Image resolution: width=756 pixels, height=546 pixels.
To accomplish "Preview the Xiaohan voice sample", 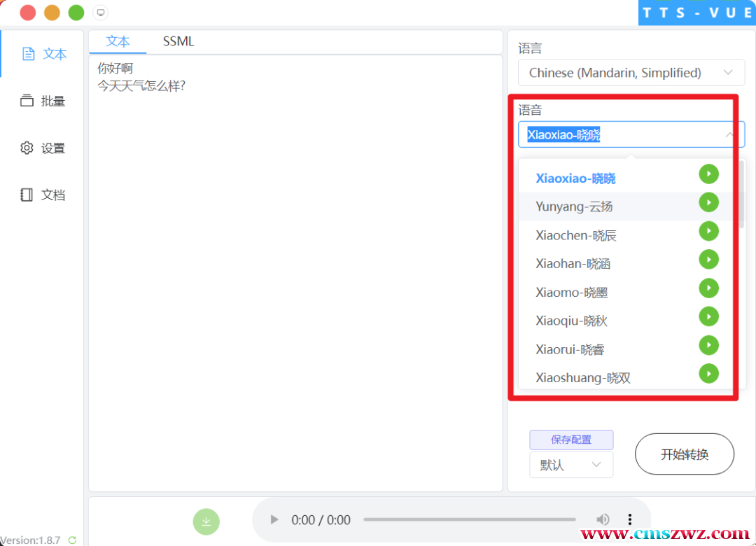I will [708, 260].
